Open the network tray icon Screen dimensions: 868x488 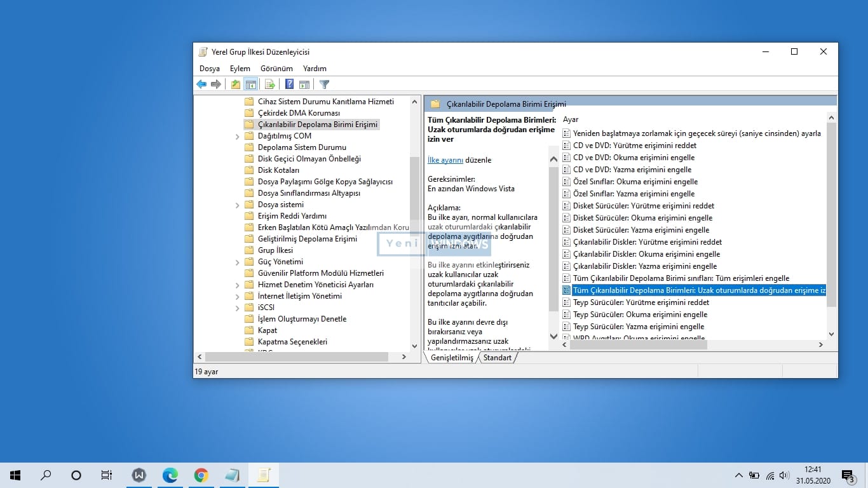(x=770, y=475)
